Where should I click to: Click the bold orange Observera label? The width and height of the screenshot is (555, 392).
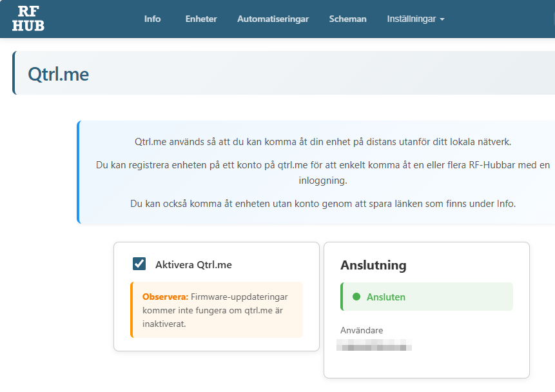[x=165, y=297]
